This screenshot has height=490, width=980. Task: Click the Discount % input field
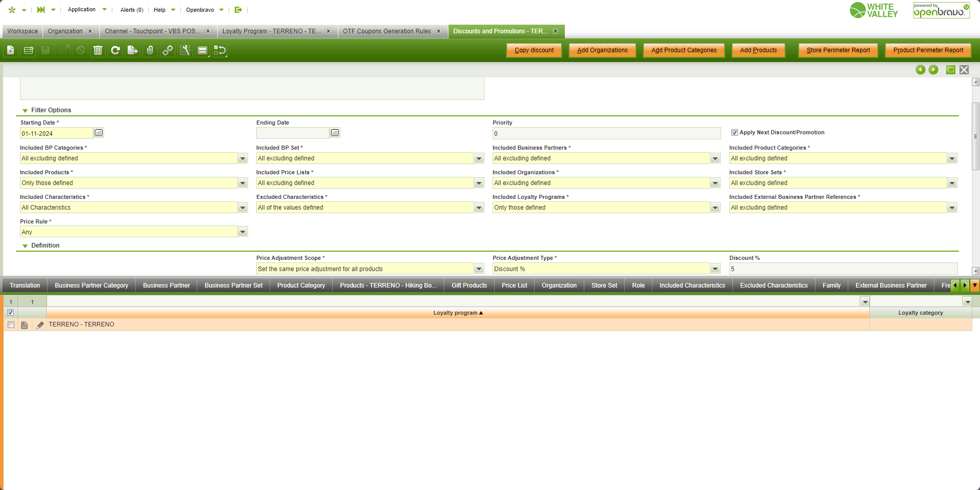(843, 269)
